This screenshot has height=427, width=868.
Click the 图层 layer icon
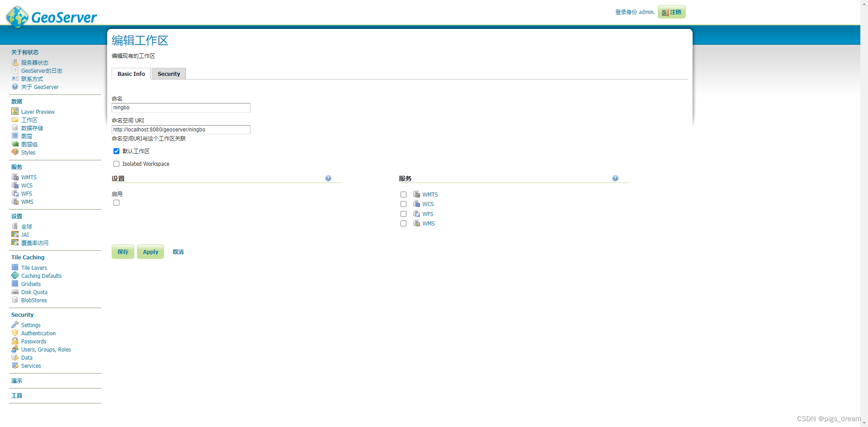pyautogui.click(x=15, y=136)
